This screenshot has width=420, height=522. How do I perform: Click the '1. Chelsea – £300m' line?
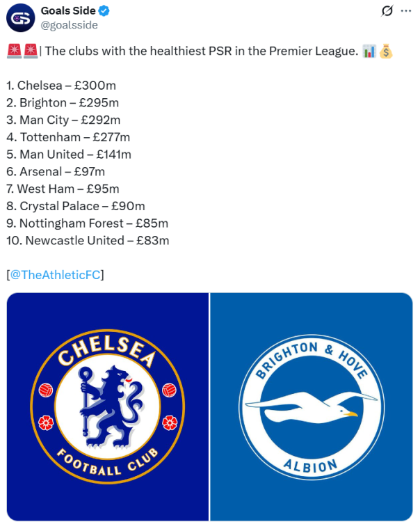tap(61, 86)
